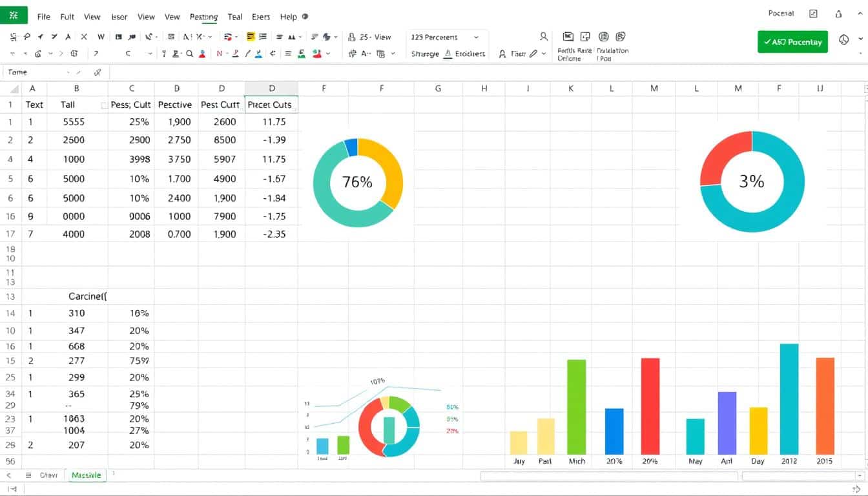Click the boxed pencil icon near Pocenat

tap(814, 14)
